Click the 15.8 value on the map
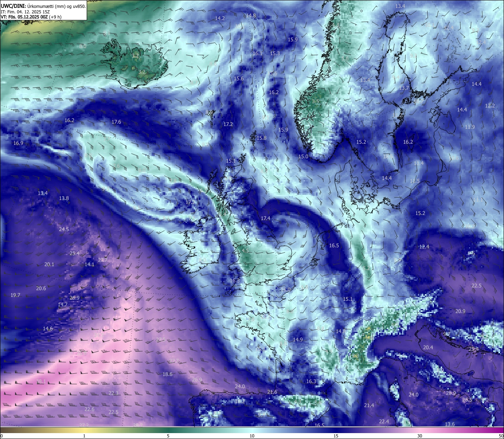504x439 pixels. click(261, 138)
